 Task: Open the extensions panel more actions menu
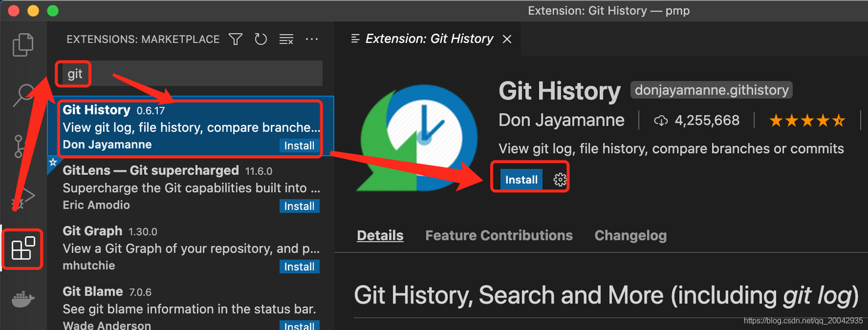pyautogui.click(x=312, y=40)
